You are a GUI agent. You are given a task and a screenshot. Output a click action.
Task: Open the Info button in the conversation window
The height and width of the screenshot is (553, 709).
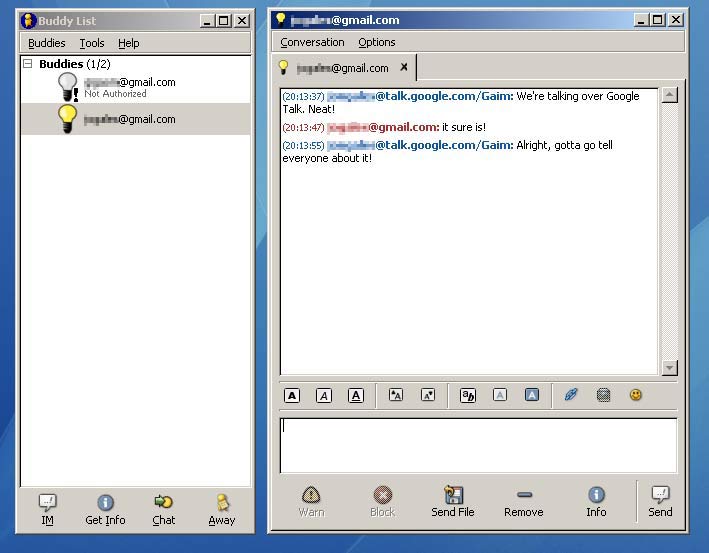[x=596, y=501]
